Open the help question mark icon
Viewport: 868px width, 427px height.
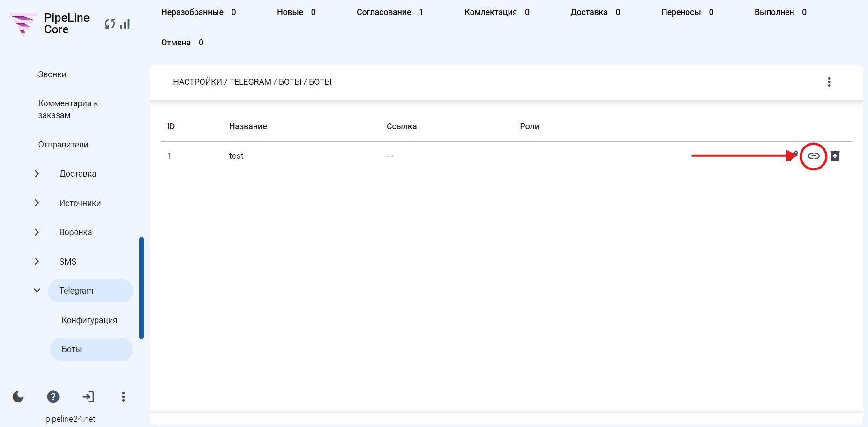53,397
